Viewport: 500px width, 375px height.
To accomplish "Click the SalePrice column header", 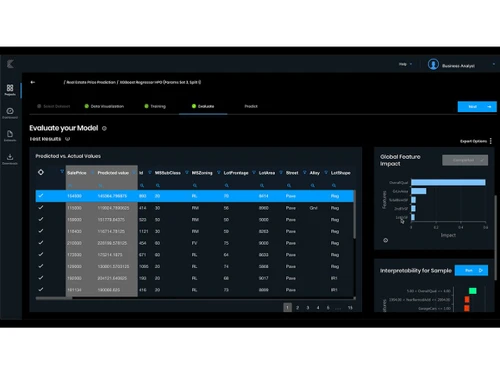I will pyautogui.click(x=77, y=173).
